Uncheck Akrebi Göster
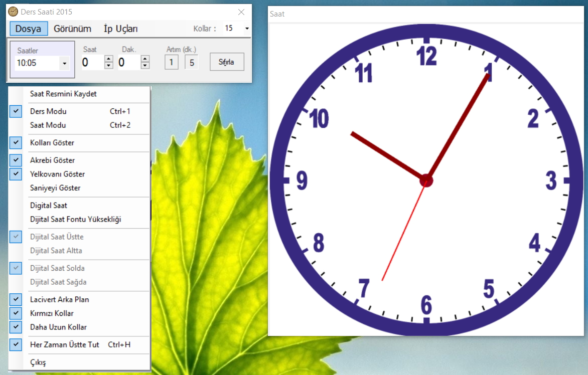Image resolution: width=588 pixels, height=375 pixels. (x=52, y=160)
